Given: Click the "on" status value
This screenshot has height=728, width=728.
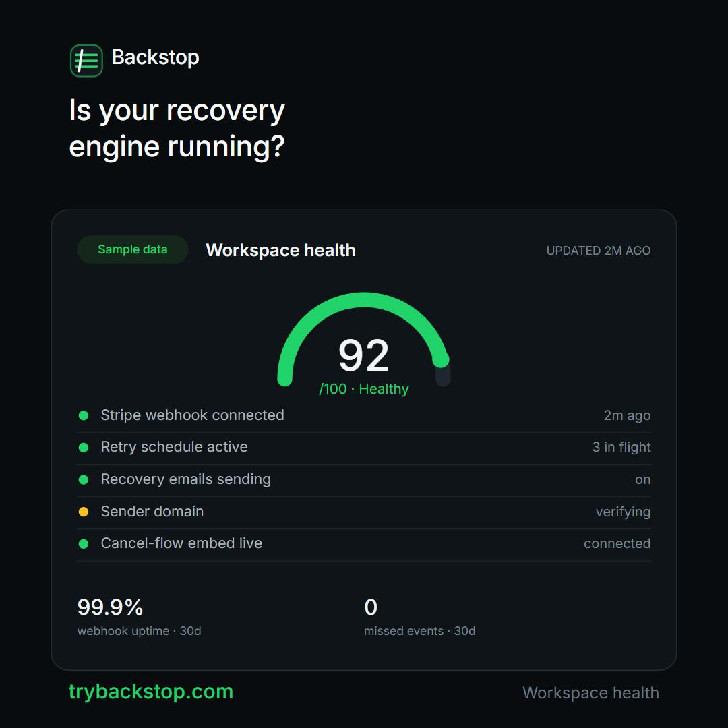Looking at the screenshot, I should tap(642, 480).
